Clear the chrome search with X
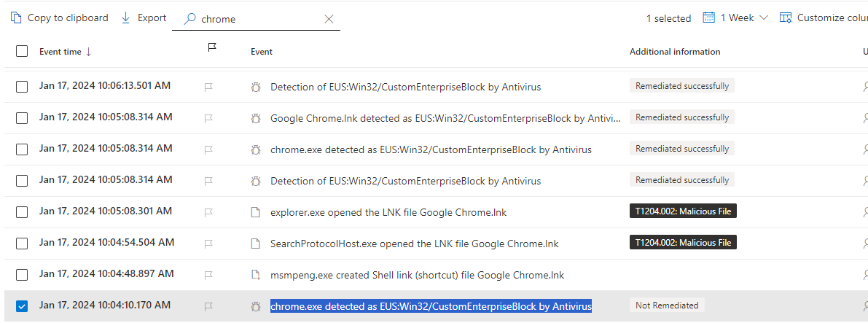This screenshot has width=868, height=323. [329, 19]
